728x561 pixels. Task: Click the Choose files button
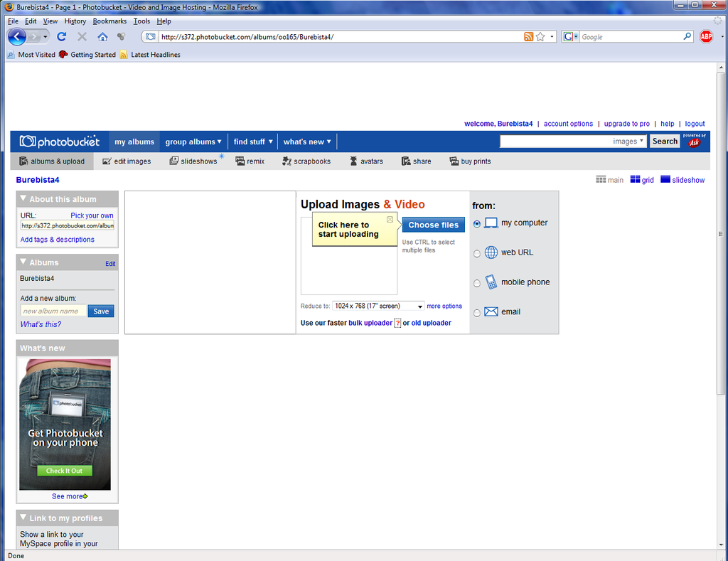[434, 225]
